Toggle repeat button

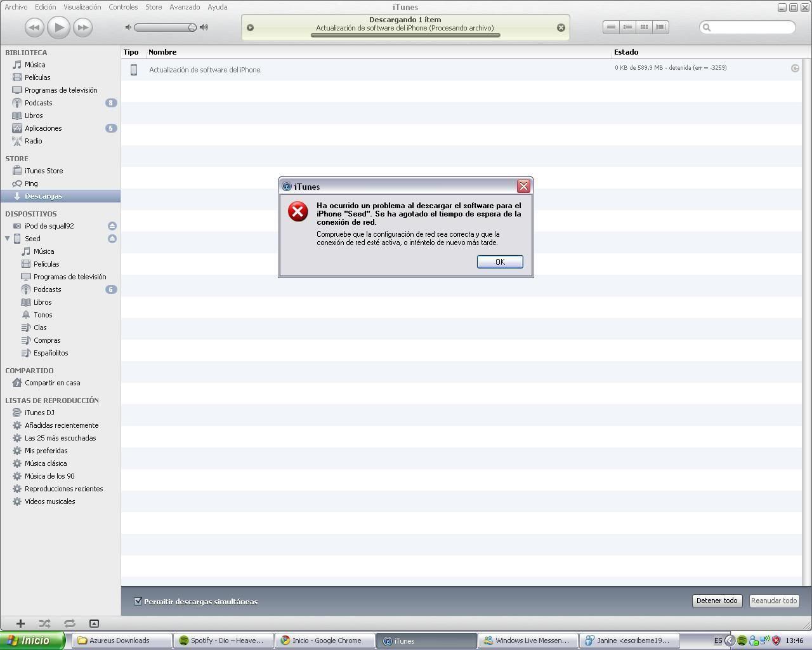click(x=70, y=623)
